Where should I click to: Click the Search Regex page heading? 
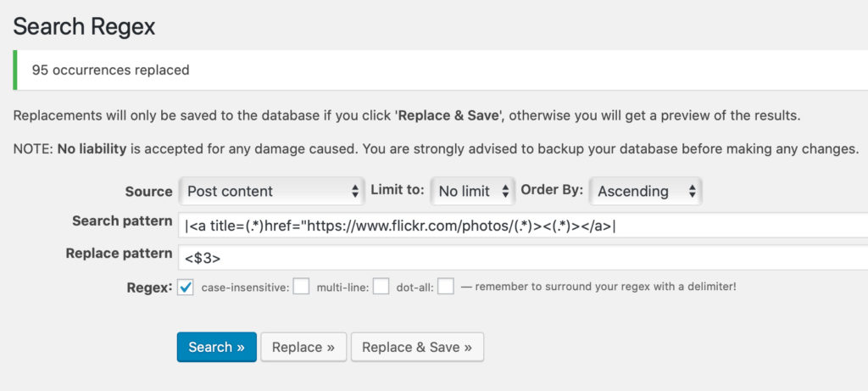[x=84, y=26]
